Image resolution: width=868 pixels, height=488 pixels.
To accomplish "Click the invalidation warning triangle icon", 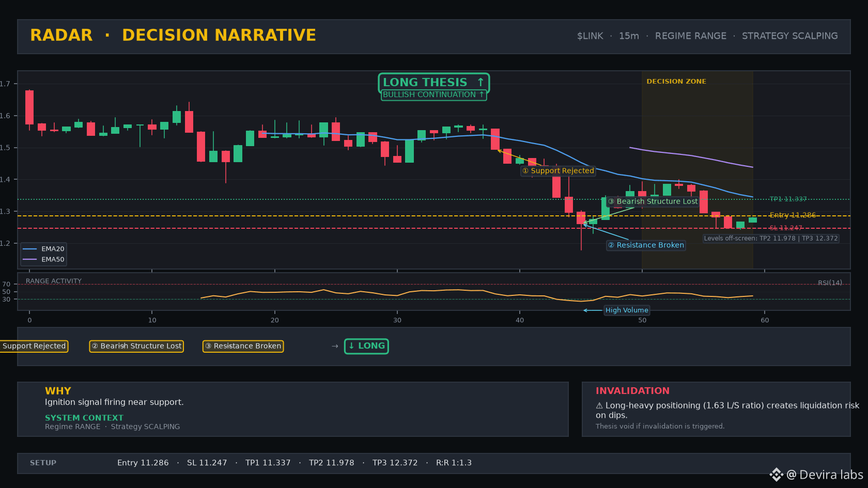I will click(599, 406).
